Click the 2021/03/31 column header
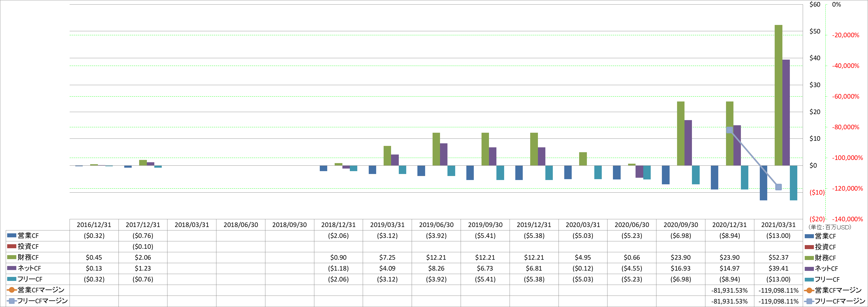The width and height of the screenshot is (868, 307). point(778,225)
